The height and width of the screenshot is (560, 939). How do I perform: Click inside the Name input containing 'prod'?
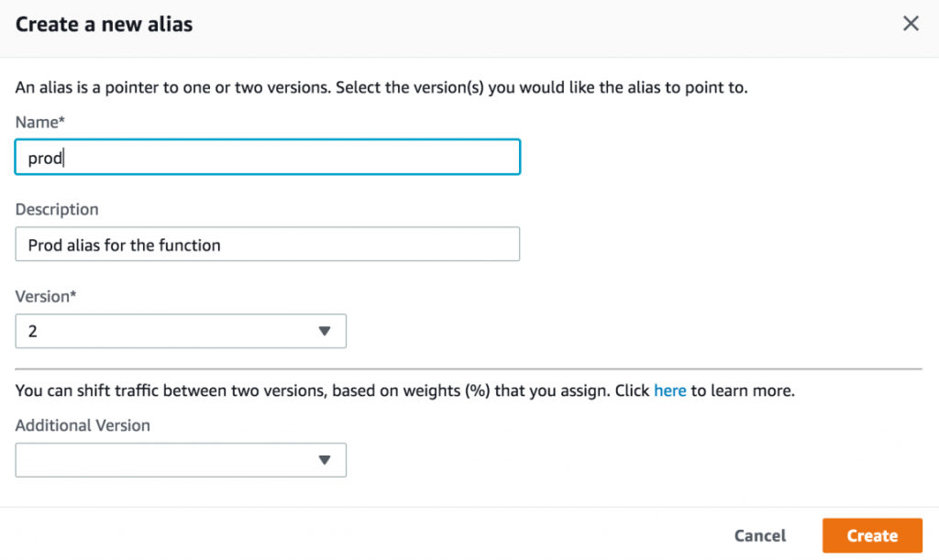tap(266, 157)
